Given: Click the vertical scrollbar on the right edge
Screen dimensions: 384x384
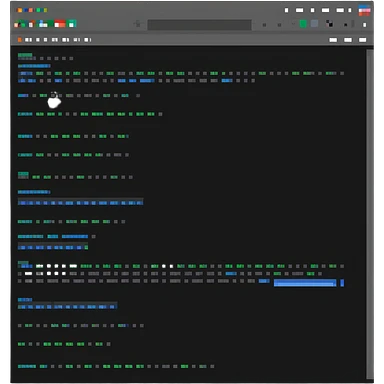Looking at the screenshot, I should coord(370,213).
